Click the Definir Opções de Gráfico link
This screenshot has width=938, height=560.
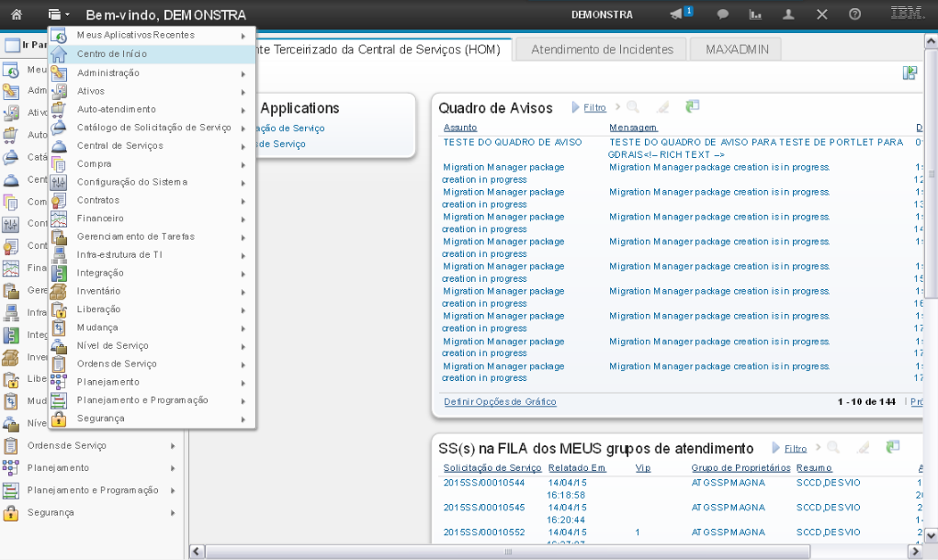pos(499,402)
